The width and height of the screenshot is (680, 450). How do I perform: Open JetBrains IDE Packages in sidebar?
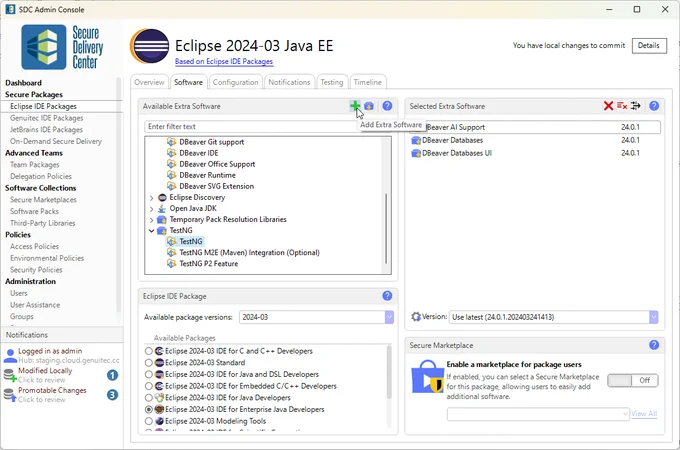[46, 130]
